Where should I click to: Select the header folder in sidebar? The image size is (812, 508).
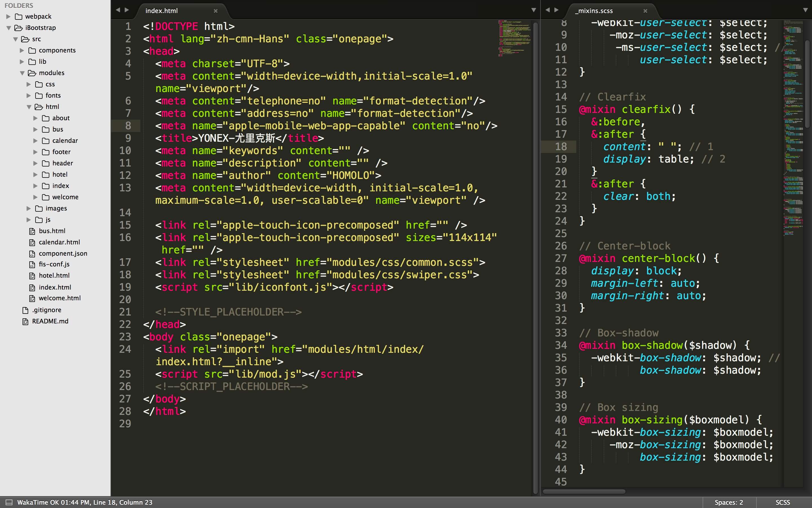coord(62,163)
